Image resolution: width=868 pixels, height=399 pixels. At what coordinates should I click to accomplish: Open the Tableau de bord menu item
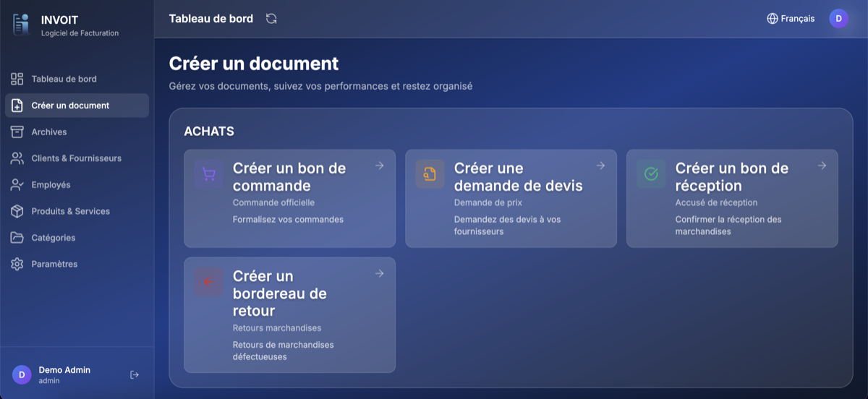coord(77,79)
